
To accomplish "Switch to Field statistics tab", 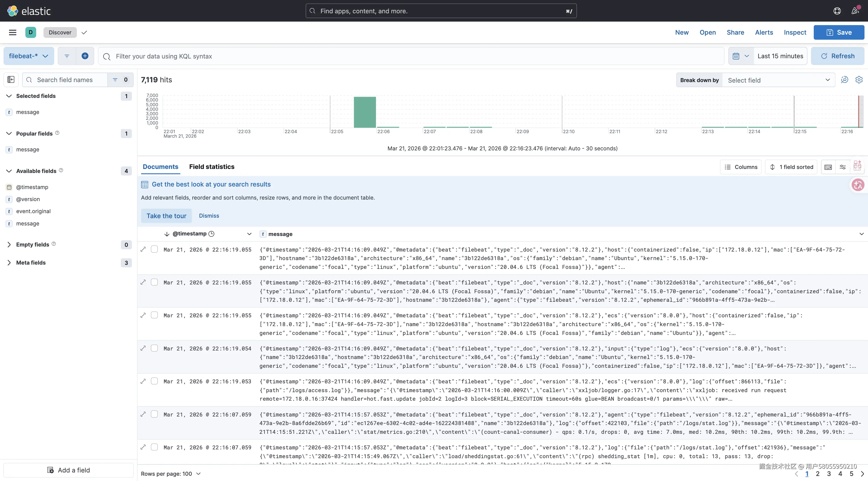I will [x=212, y=167].
